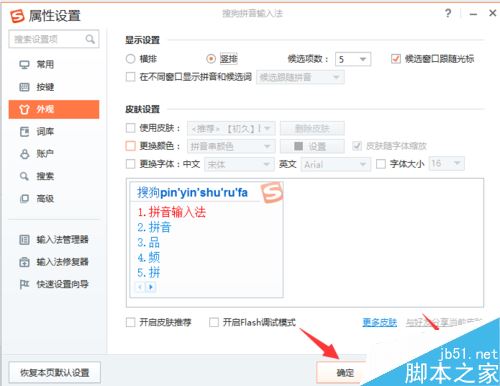The height and width of the screenshot is (386, 500).
Task: Click the pinyin string pin'yin'shu'ru'fa in the preview
Action: (204, 193)
